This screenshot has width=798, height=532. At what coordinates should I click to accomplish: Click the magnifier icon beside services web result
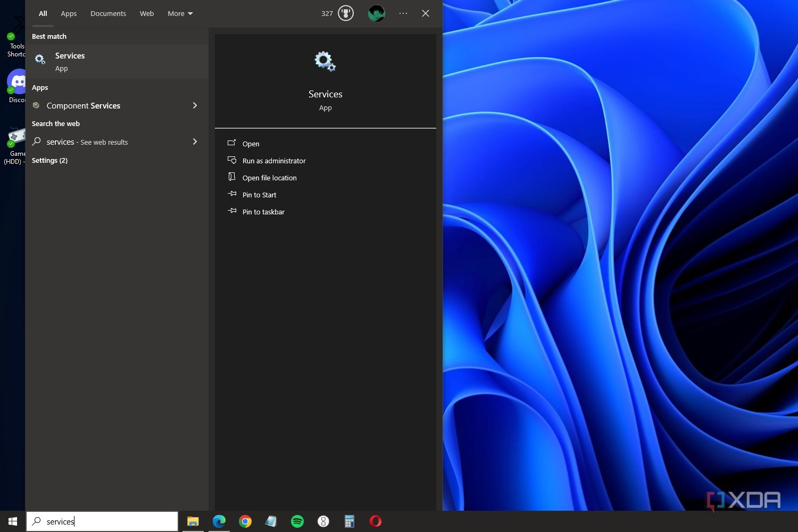[x=37, y=142]
